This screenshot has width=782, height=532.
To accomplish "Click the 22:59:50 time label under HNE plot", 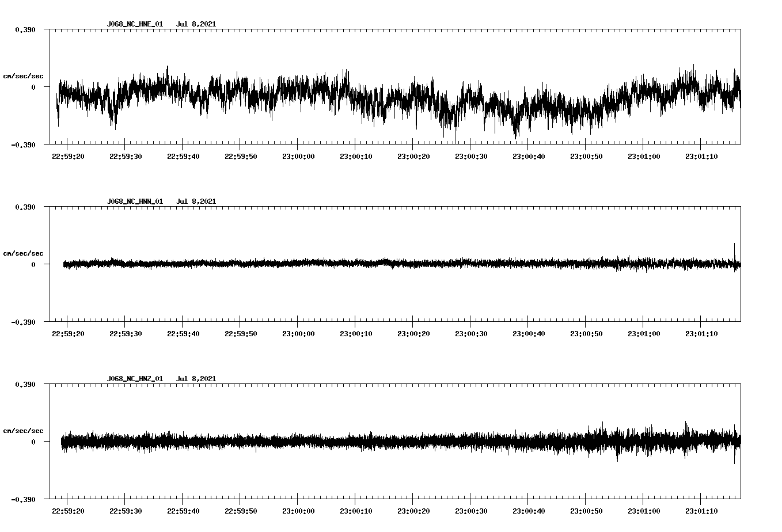I will click(240, 157).
